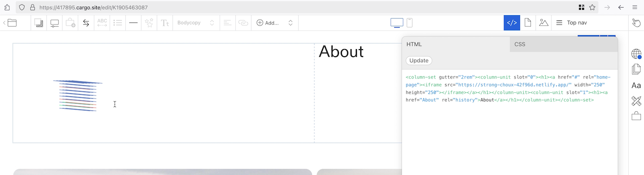Insert a horizontal line rule

pyautogui.click(x=133, y=23)
